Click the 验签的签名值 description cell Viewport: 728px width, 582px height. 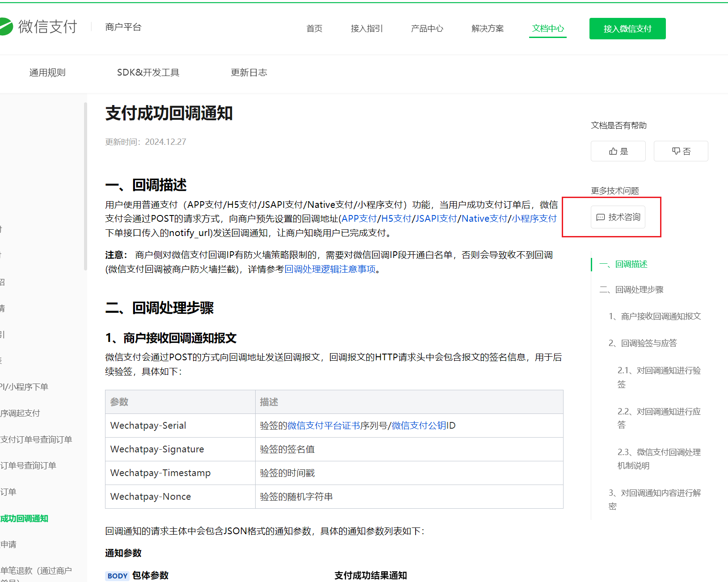pos(409,449)
